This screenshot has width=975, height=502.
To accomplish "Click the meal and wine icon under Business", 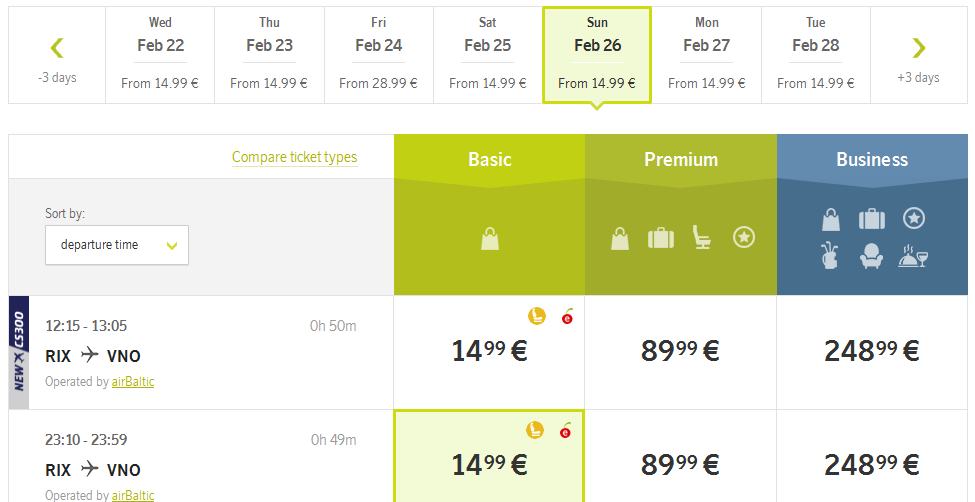I will (913, 256).
